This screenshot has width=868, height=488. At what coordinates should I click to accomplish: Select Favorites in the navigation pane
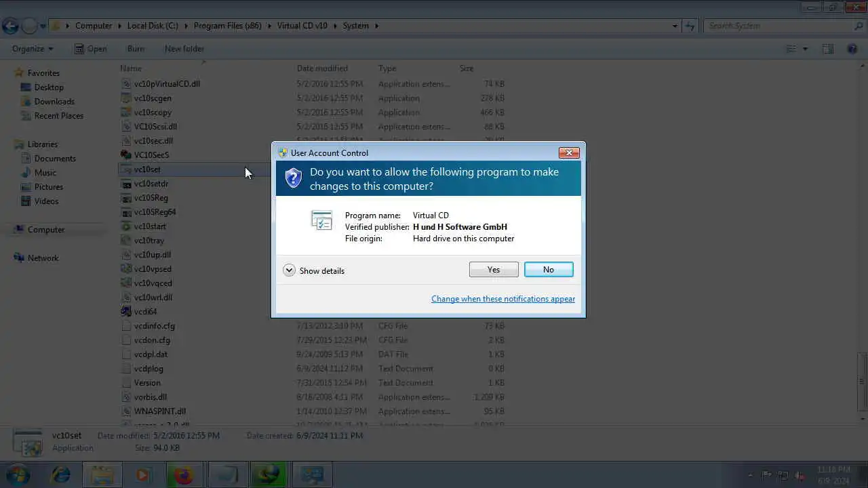click(43, 73)
